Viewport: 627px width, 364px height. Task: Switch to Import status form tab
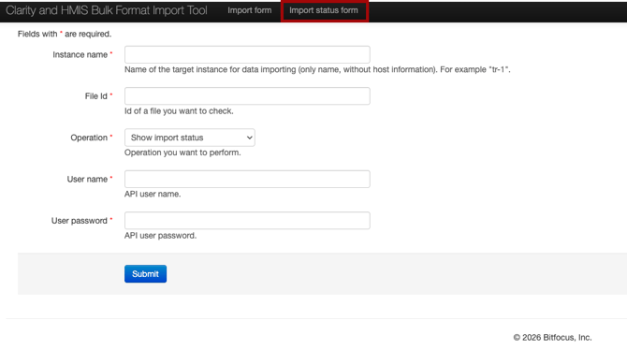324,10
